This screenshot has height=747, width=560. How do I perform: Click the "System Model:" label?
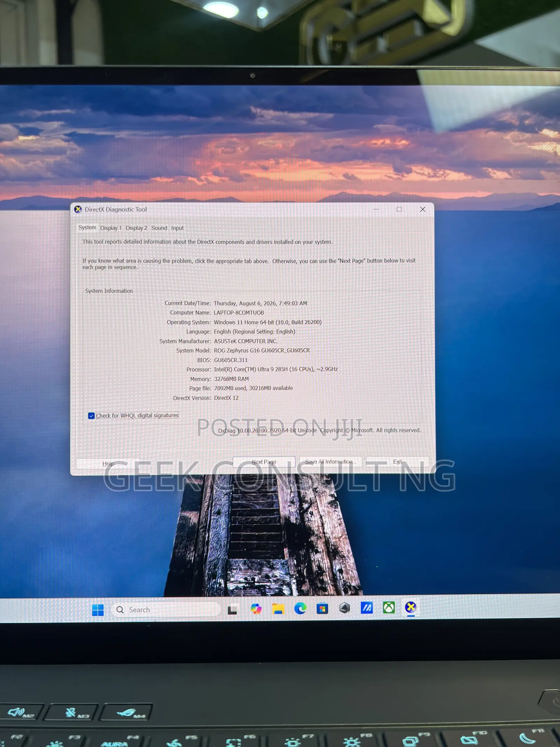tap(194, 350)
